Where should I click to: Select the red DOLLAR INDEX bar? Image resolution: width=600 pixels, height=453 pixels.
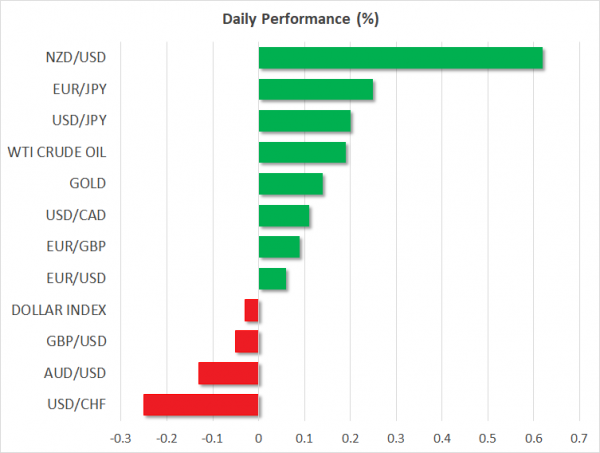pos(251,310)
